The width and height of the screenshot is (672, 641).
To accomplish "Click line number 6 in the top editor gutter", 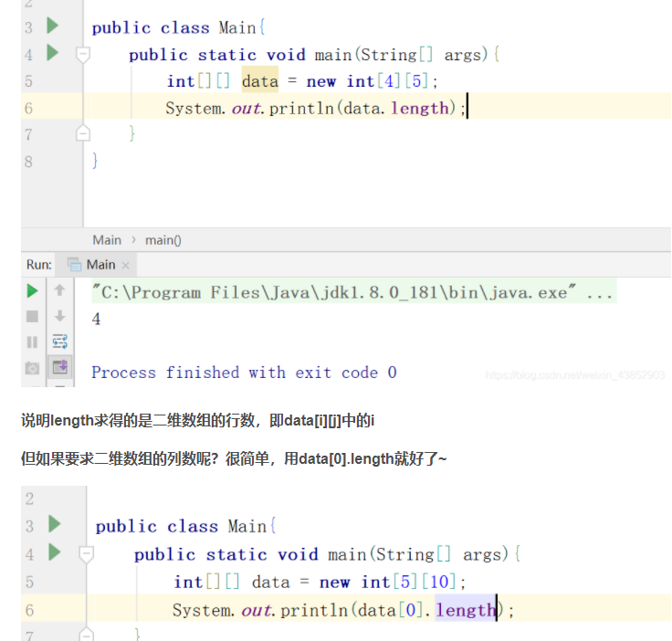I will pos(28,108).
